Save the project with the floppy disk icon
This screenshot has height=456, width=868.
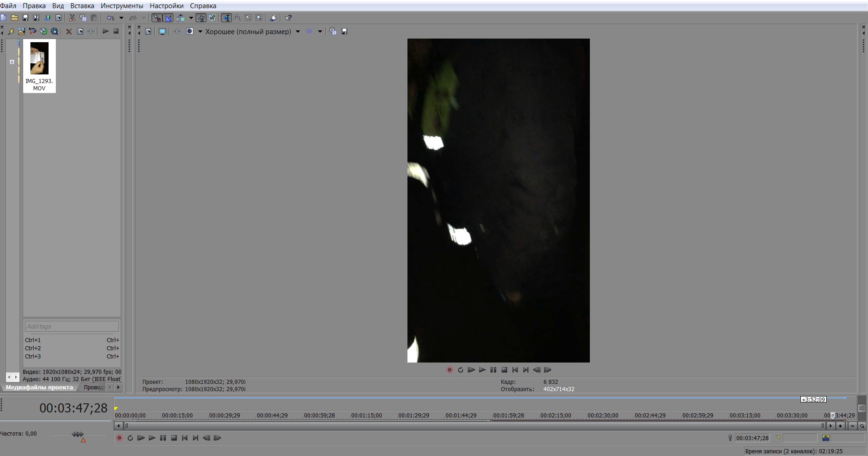click(25, 18)
